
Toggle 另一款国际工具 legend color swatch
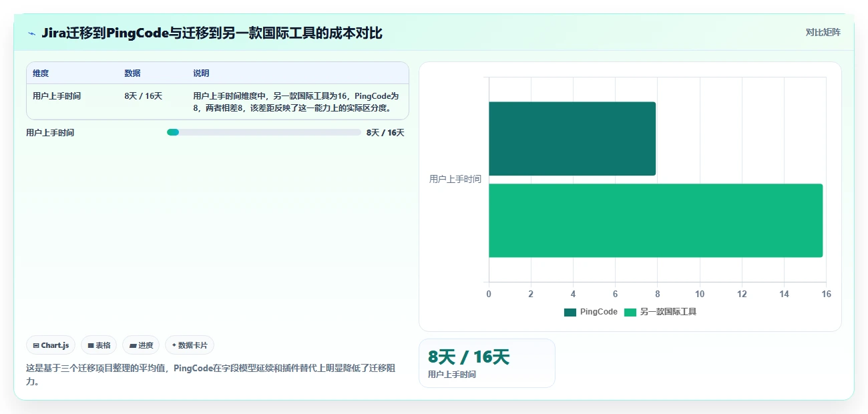630,312
